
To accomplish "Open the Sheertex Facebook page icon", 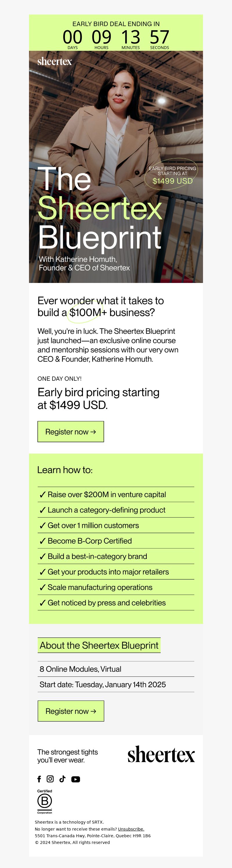I will [39, 779].
